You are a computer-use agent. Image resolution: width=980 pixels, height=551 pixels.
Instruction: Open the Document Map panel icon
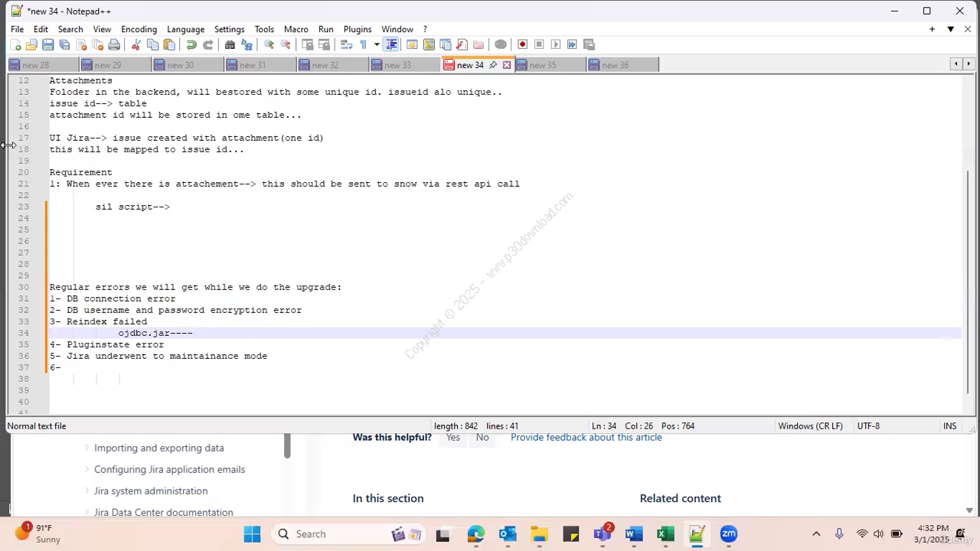pyautogui.click(x=429, y=44)
